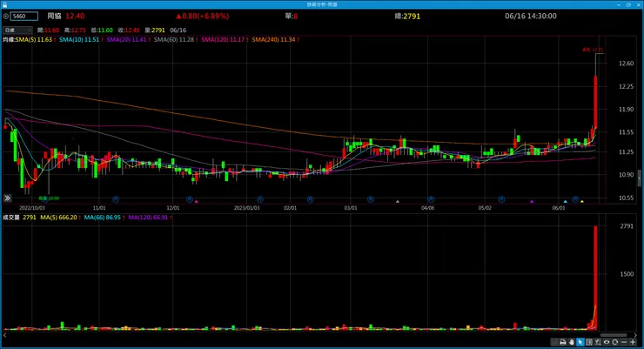Select the SMA(60) 11.28 indicator label
This screenshot has height=349, width=644.
pyautogui.click(x=174, y=39)
